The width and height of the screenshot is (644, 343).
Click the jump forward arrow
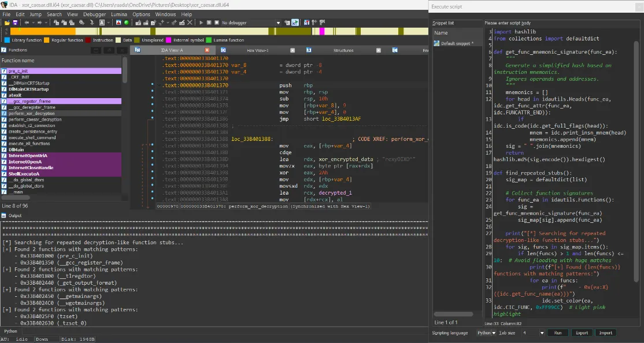39,23
